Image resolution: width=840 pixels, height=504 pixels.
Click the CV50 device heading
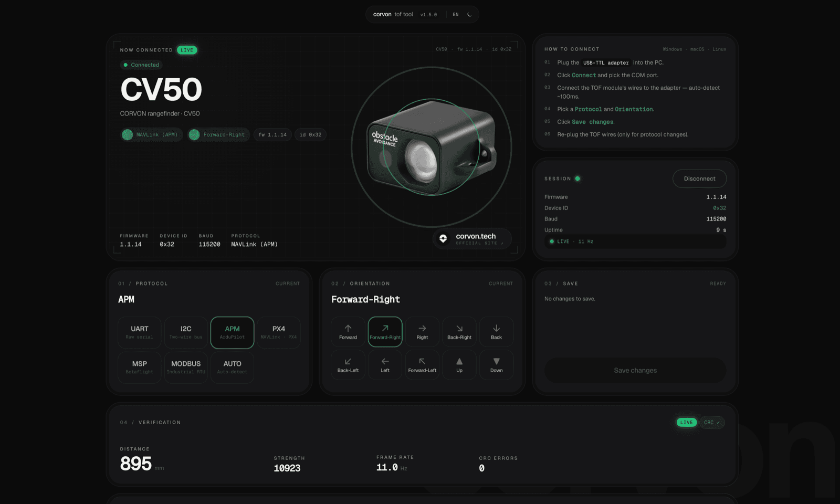(x=161, y=90)
